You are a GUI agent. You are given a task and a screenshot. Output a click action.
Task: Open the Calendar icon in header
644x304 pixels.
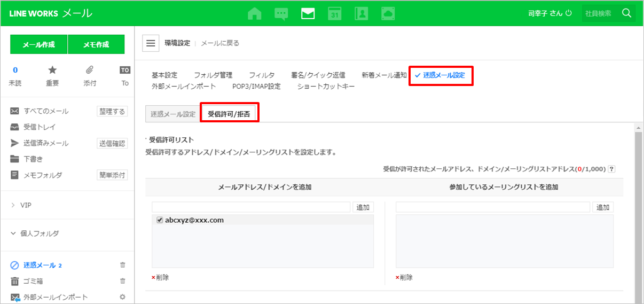point(335,13)
